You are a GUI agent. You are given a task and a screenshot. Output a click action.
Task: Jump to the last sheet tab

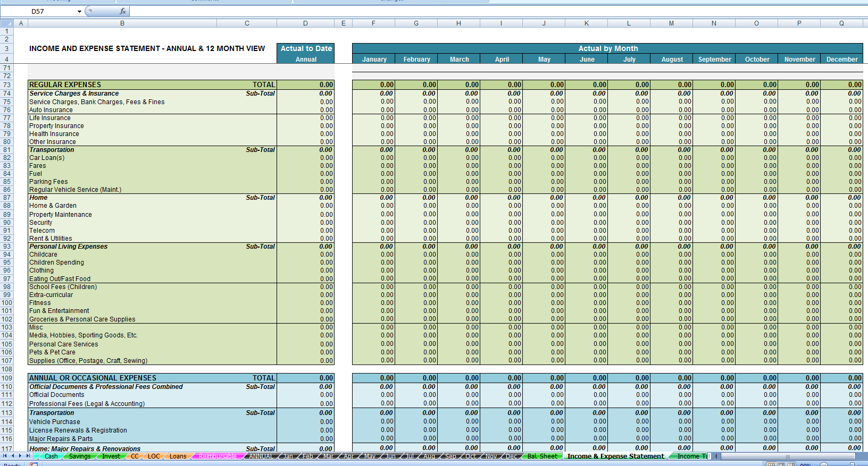click(27, 456)
